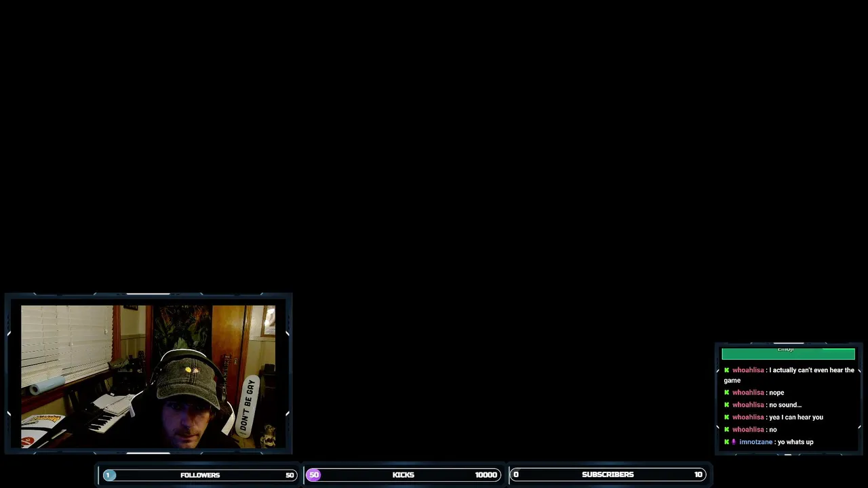The image size is (868, 488).
Task: Click Kick badge on "can't even hear" message
Action: [x=726, y=370]
